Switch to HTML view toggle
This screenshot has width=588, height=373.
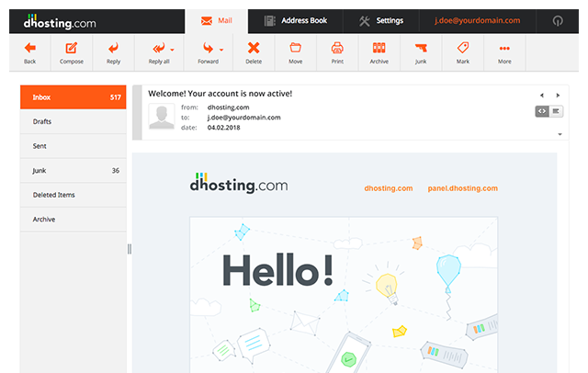[x=542, y=111]
